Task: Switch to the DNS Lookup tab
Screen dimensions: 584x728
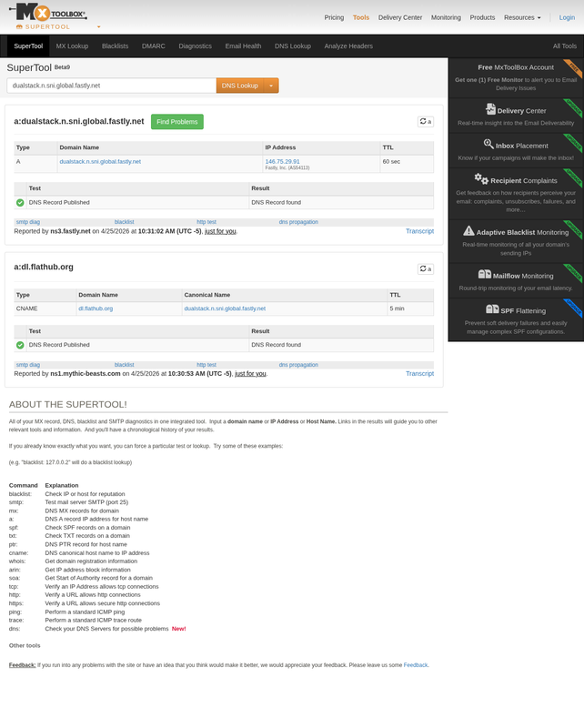Action: pyautogui.click(x=293, y=46)
